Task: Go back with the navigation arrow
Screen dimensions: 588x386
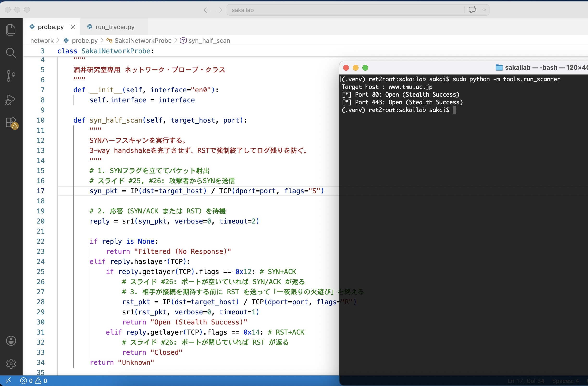Action: [x=207, y=10]
